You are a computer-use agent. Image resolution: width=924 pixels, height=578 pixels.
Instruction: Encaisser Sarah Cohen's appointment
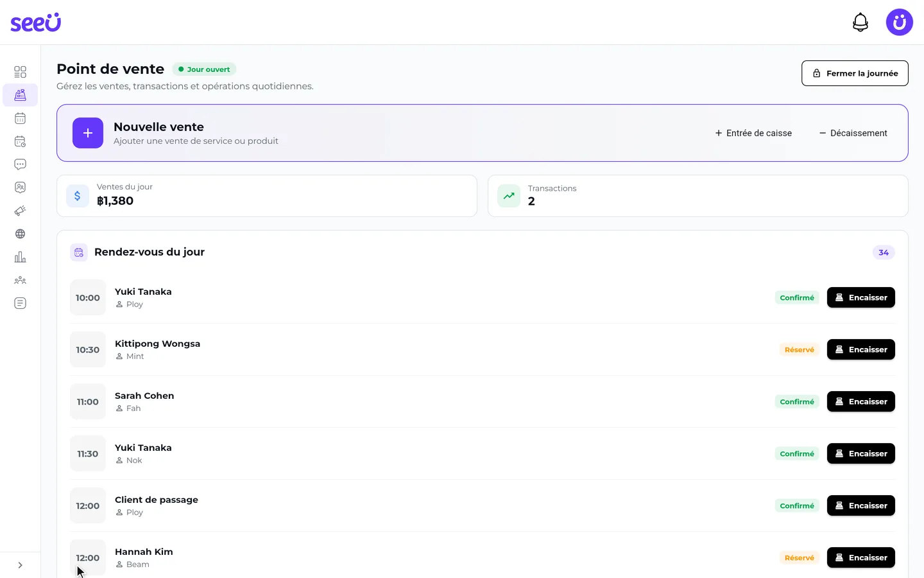(x=861, y=401)
